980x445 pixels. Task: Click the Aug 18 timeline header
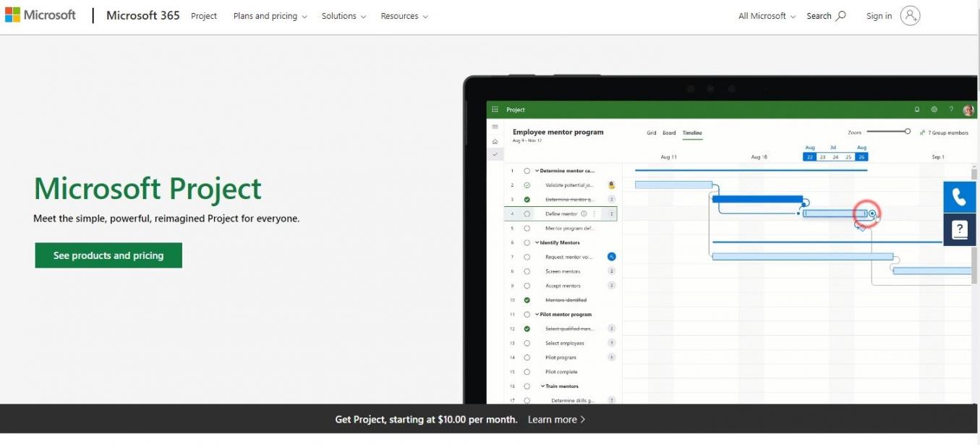click(x=759, y=157)
